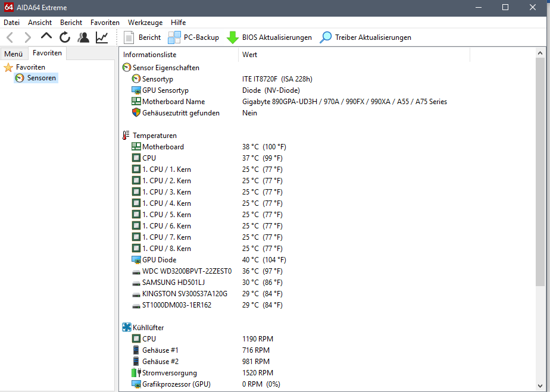Switch to the Menü tab
Screen dimensions: 550x392
tap(14, 54)
